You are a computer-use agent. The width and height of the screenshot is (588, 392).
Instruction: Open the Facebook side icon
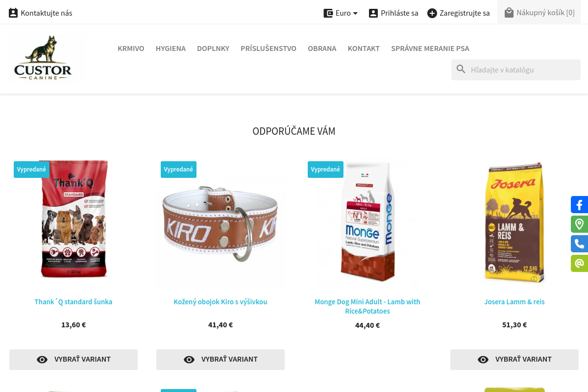(579, 205)
